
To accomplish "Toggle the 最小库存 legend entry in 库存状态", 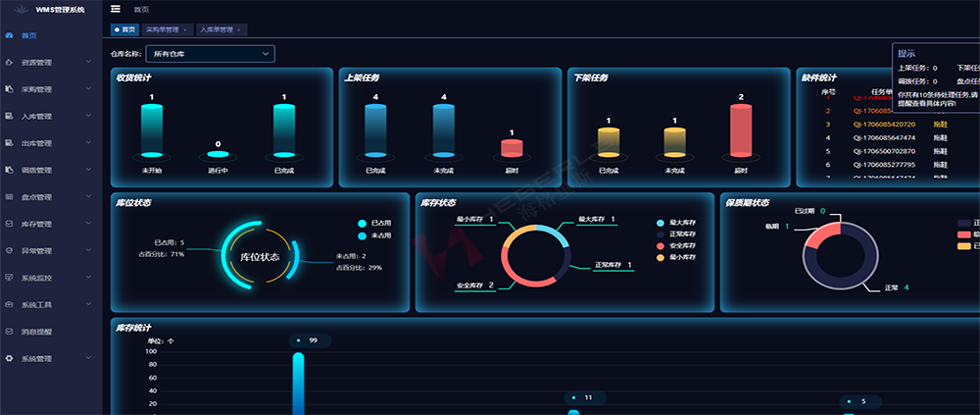I will coord(676,257).
